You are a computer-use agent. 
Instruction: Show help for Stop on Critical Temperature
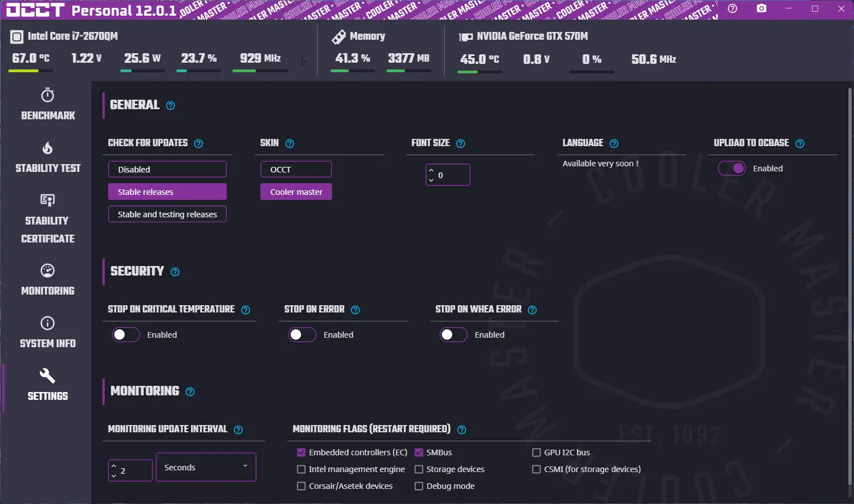245,310
